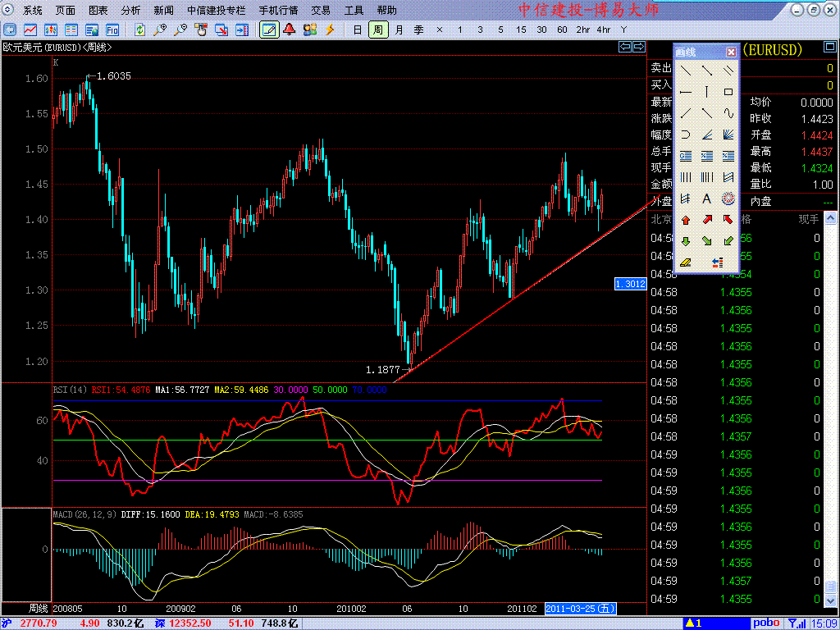840x630 pixels.
Task: Click the alarm bell toolbar icon
Action: (289, 30)
